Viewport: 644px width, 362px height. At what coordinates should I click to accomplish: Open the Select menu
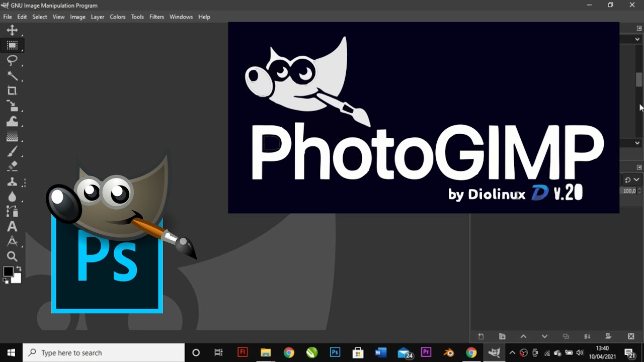point(40,17)
